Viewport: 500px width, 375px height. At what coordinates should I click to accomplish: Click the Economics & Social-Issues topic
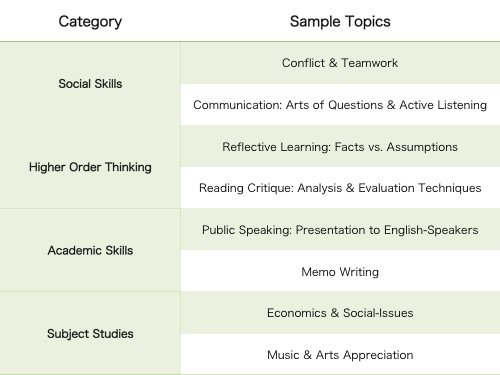point(340,313)
